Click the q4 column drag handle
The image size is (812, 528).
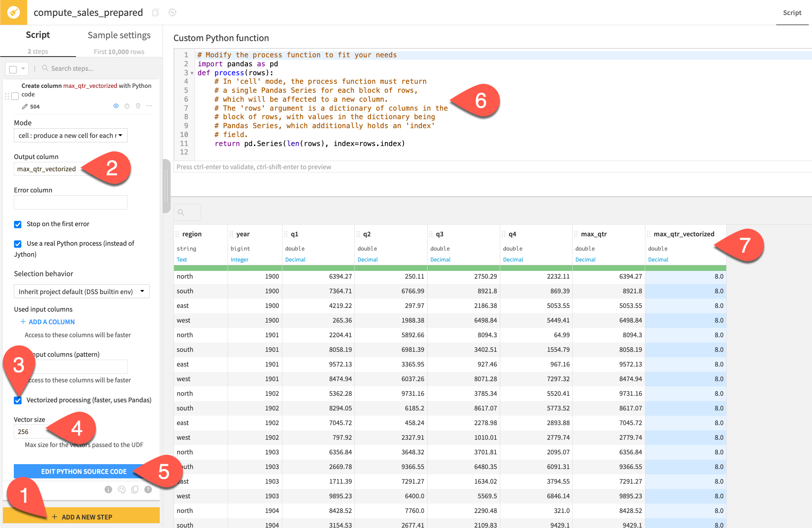click(x=504, y=234)
